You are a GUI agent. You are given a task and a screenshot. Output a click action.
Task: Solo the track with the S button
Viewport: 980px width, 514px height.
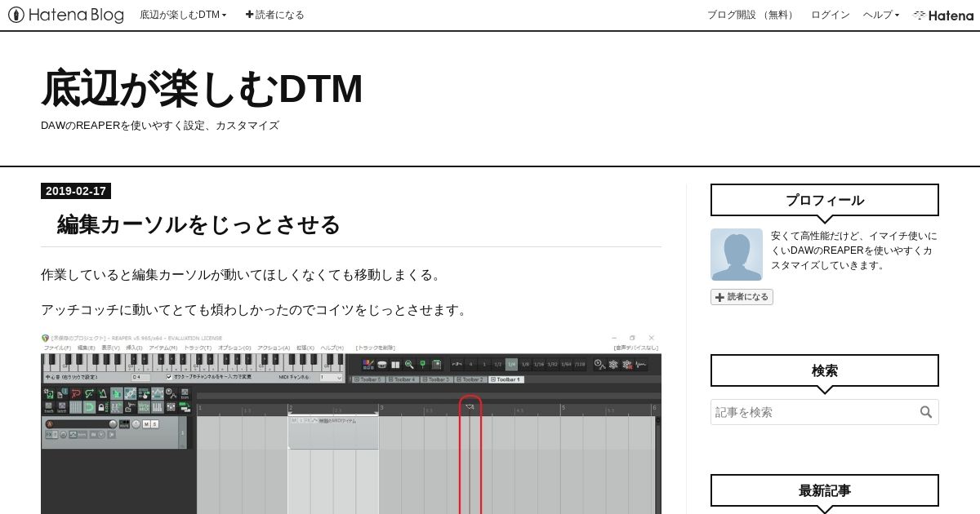coord(154,424)
